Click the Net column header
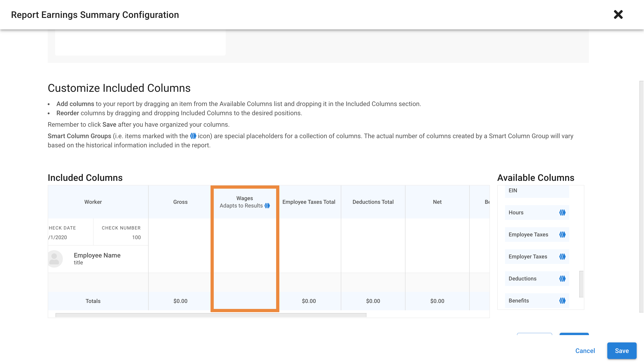Screen dimensions: 644x364 coord(437,202)
